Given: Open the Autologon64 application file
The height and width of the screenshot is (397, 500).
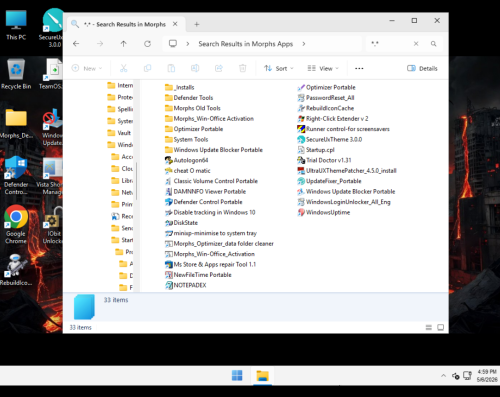Looking at the screenshot, I should 187,160.
